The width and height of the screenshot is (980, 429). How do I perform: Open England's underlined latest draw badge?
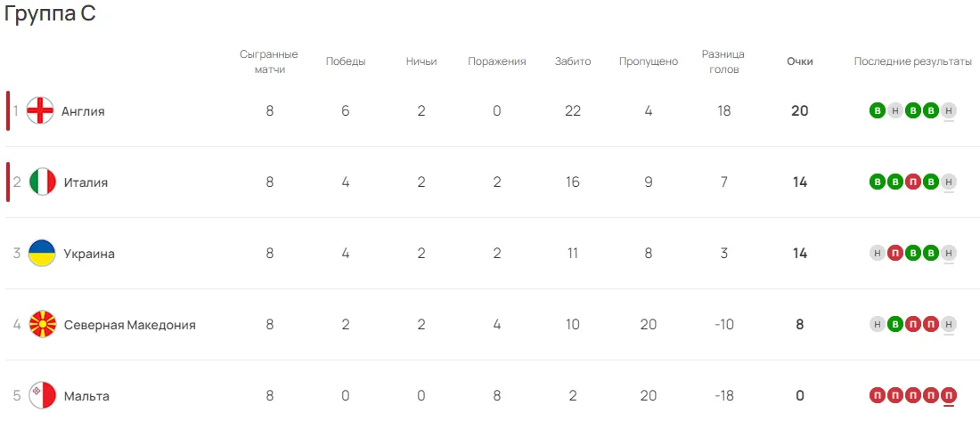coord(949,111)
